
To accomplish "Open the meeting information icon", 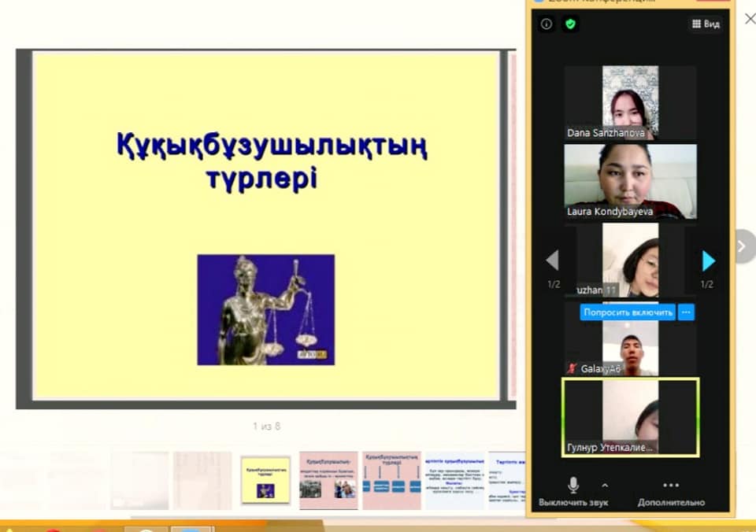I will pyautogui.click(x=547, y=24).
